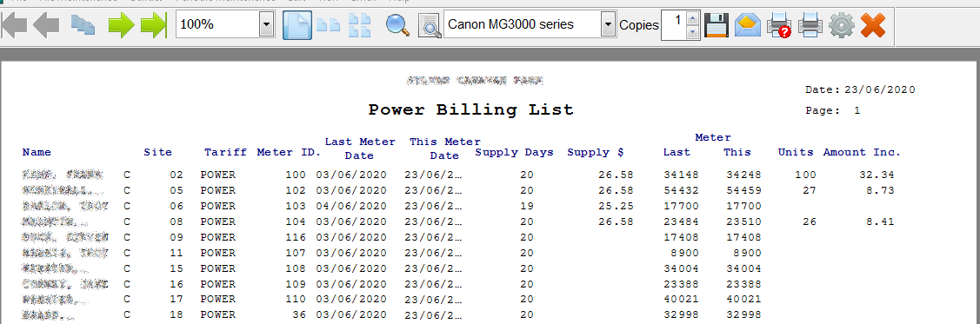The image size is (980, 324).
Task: Email the report via envelope icon
Action: (748, 25)
